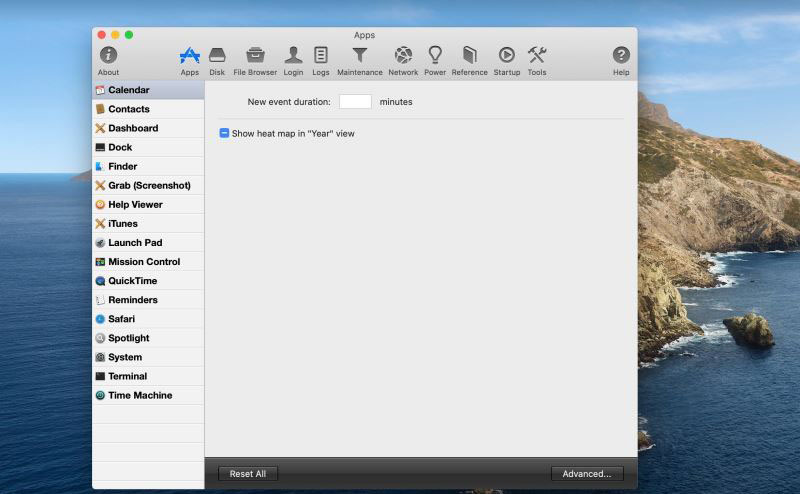
Task: Open the About toolbar icon
Action: (x=108, y=56)
